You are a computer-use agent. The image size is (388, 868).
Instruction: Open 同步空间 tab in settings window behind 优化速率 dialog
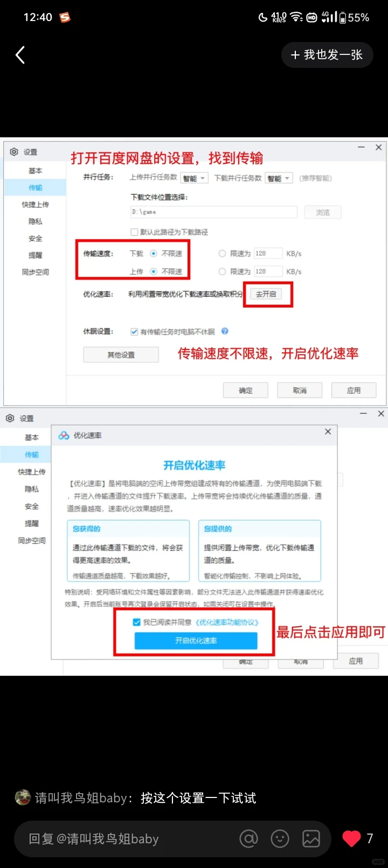point(32,541)
